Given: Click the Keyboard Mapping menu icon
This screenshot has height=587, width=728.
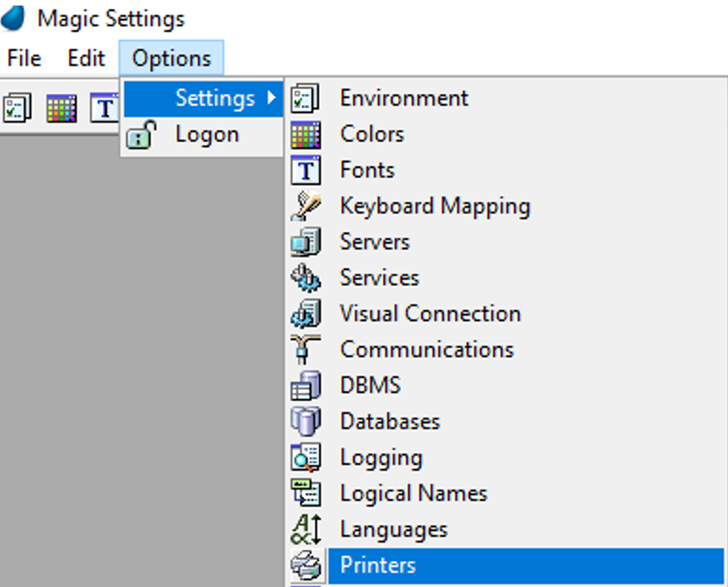Looking at the screenshot, I should [x=306, y=206].
